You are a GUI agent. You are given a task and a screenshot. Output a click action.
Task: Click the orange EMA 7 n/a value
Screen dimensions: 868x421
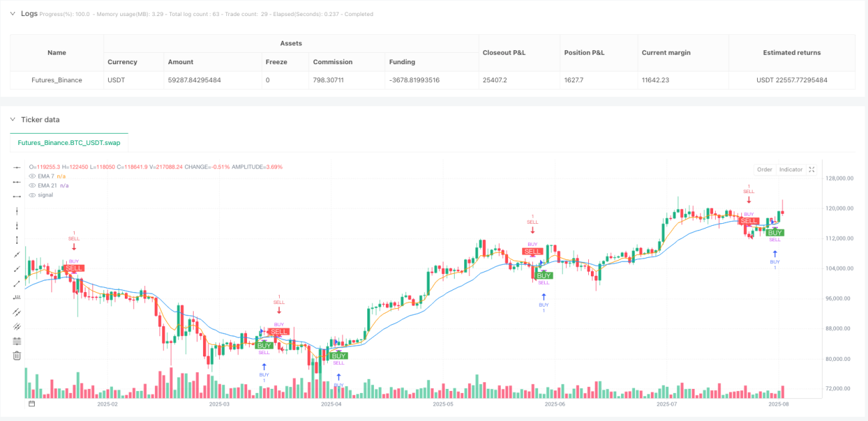pyautogui.click(x=62, y=176)
